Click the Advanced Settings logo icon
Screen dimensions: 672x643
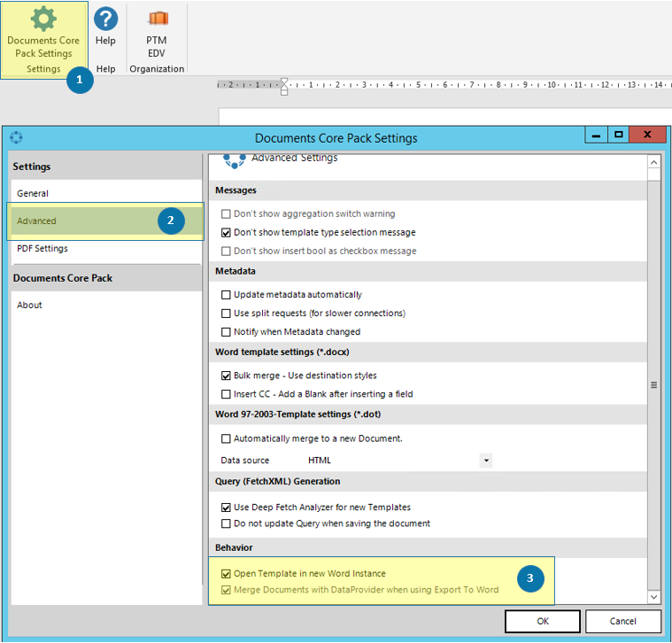point(234,161)
